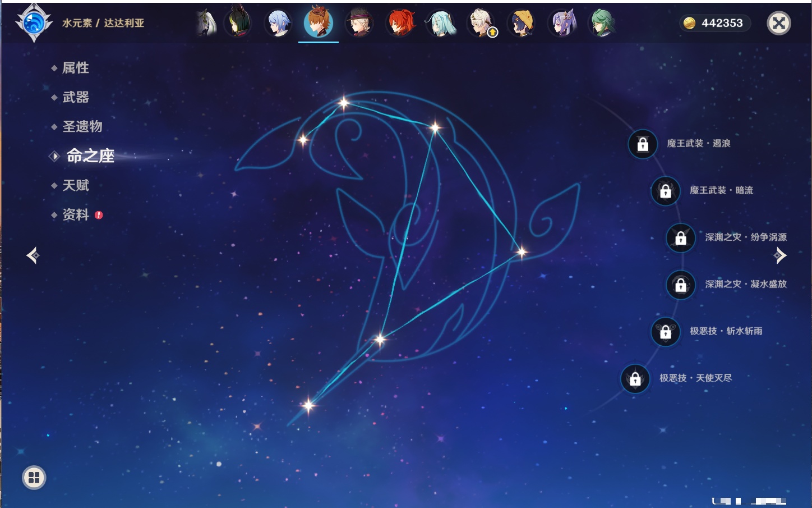This screenshot has width=812, height=508.
Task: Select the partly faded white-haired character avatar
Action: 206,24
